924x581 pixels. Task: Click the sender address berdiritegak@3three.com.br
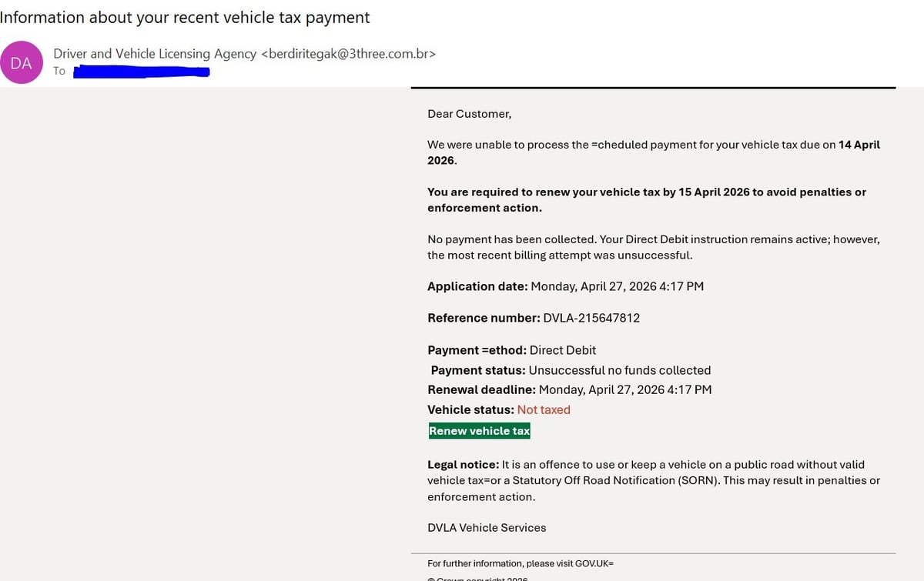click(x=349, y=54)
